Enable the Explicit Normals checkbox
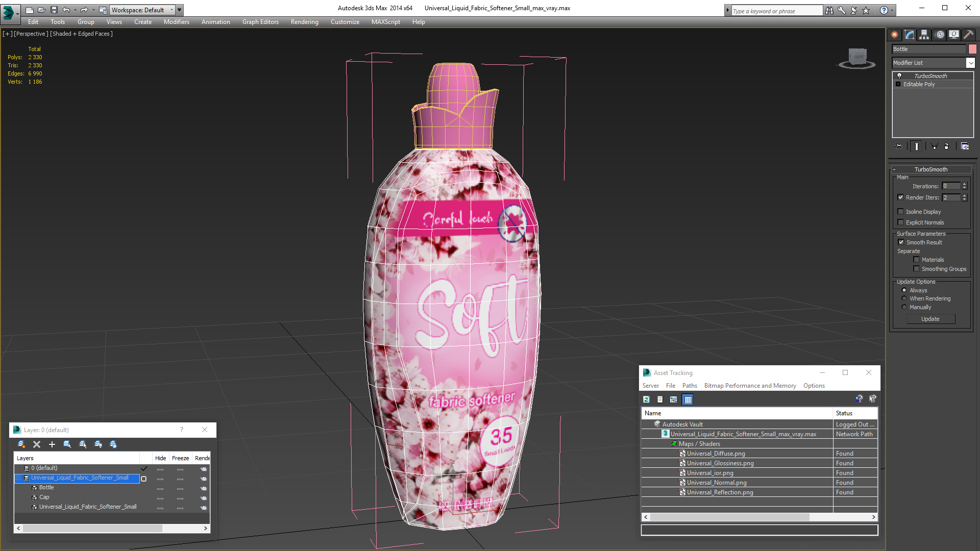980x551 pixels. tap(901, 222)
